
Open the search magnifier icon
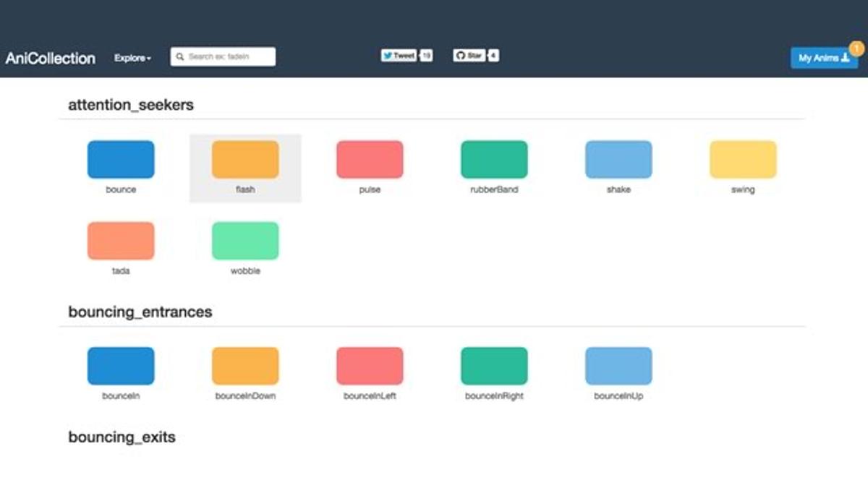[x=180, y=56]
